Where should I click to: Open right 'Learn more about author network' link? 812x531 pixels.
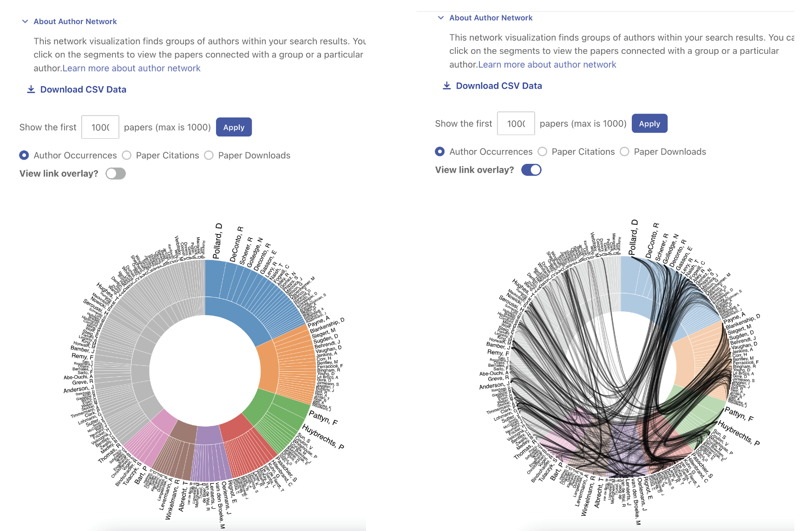pyautogui.click(x=547, y=65)
